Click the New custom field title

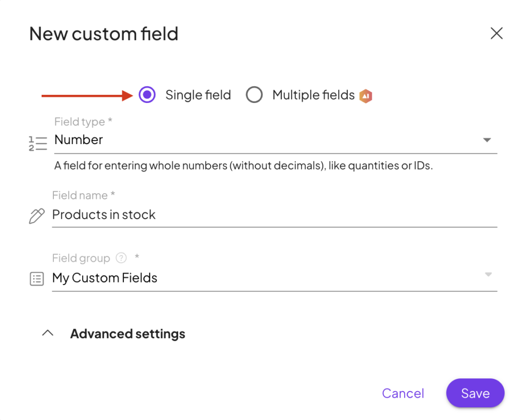click(x=104, y=34)
